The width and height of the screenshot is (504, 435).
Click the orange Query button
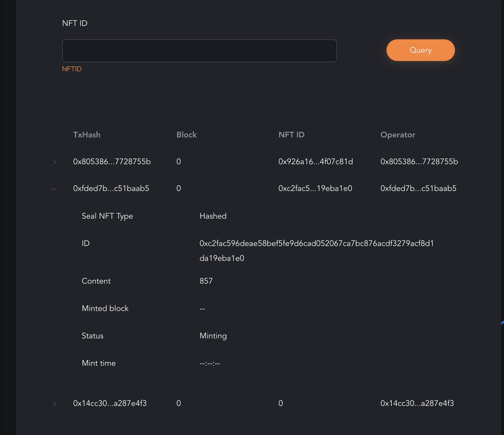coord(420,50)
